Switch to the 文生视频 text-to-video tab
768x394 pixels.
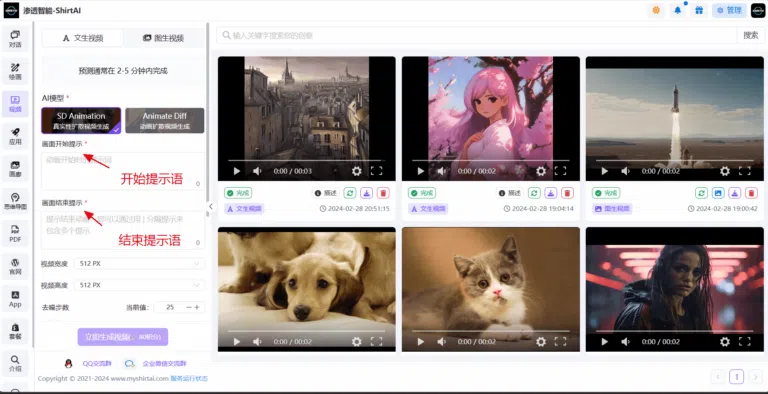pyautogui.click(x=83, y=38)
